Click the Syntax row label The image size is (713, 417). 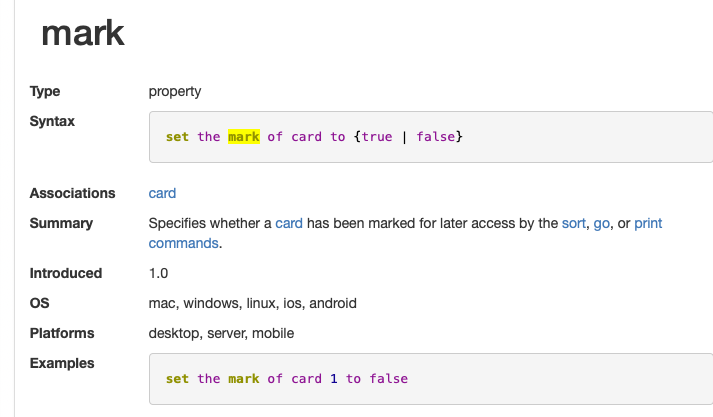click(x=52, y=121)
